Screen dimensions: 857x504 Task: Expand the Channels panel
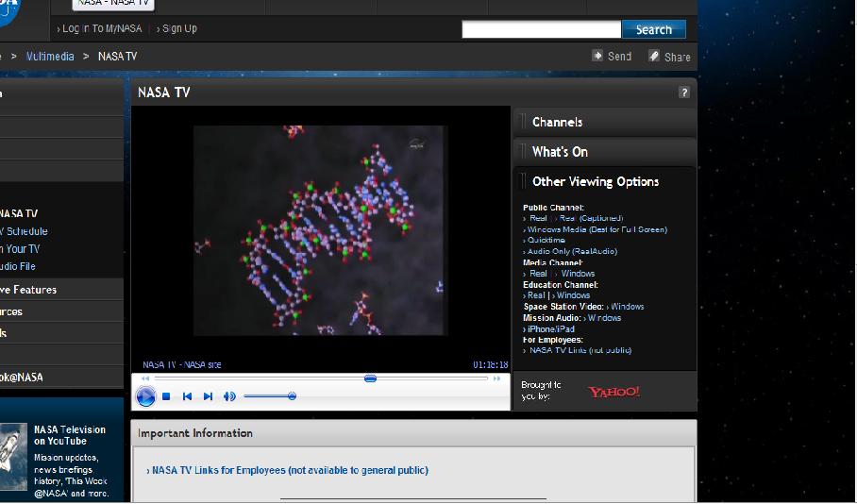[604, 122]
